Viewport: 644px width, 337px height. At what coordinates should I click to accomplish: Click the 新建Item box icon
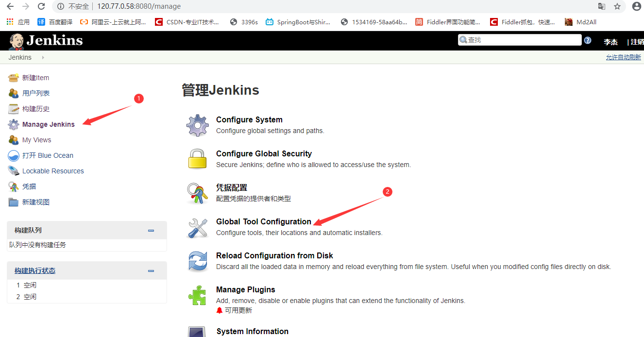tap(14, 78)
